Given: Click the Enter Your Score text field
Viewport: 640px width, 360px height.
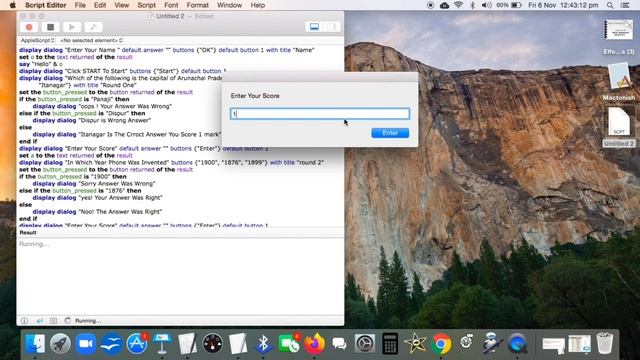Looking at the screenshot, I should [x=320, y=113].
